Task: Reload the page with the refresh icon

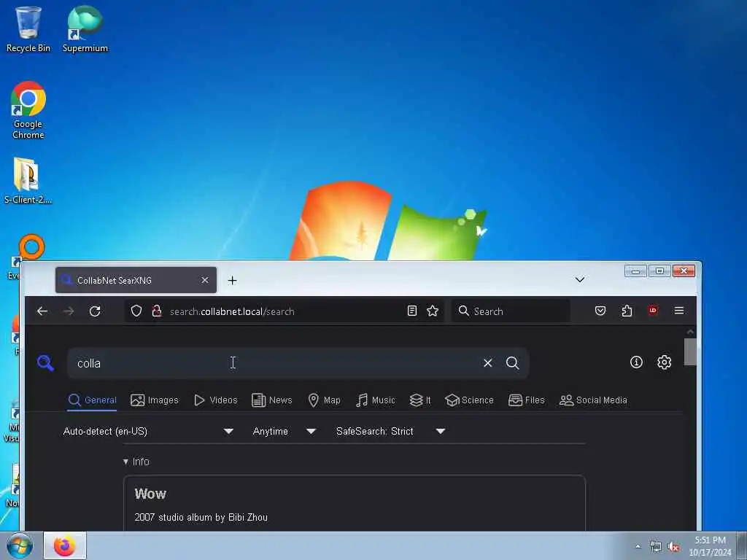Action: [95, 311]
